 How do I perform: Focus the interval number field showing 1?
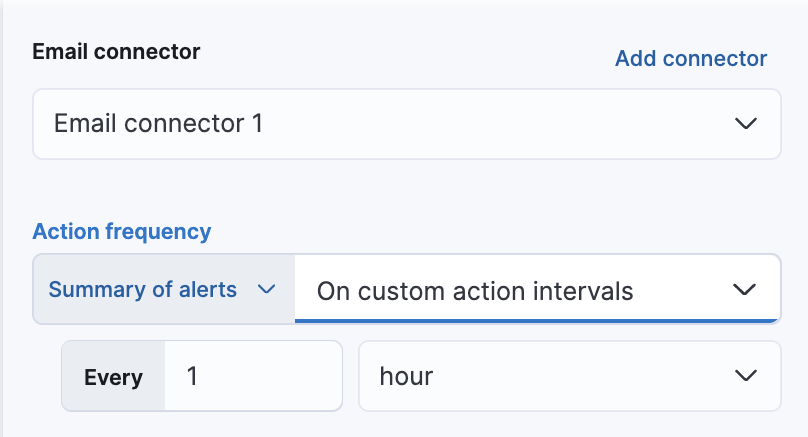tap(252, 377)
